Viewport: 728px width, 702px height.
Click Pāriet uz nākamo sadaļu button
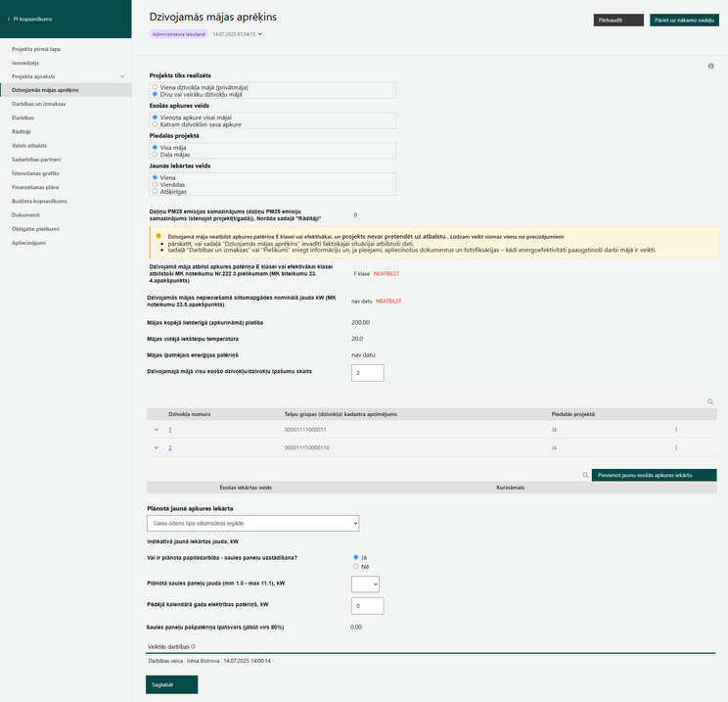tap(684, 20)
